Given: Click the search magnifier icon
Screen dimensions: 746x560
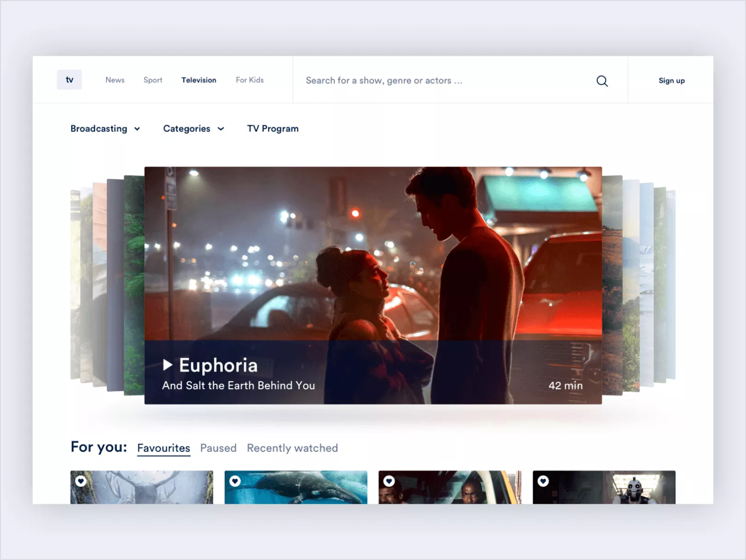Looking at the screenshot, I should click(x=602, y=81).
